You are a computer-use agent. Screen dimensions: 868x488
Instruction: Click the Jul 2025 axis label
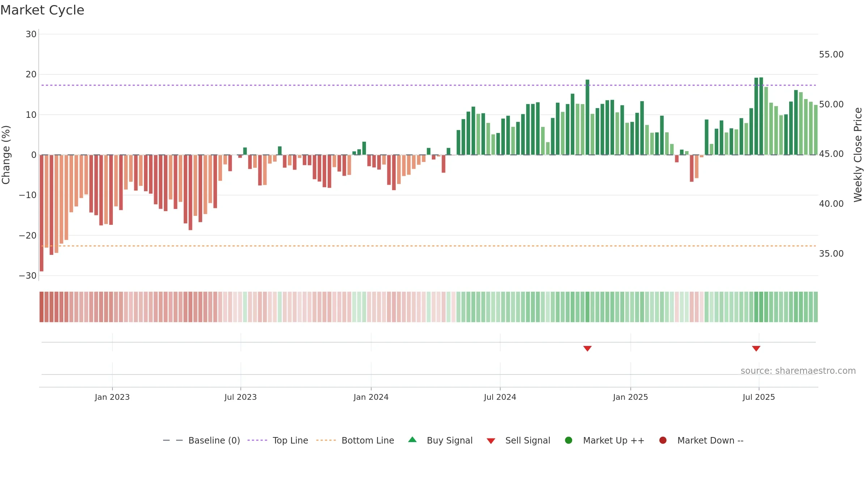tap(759, 397)
